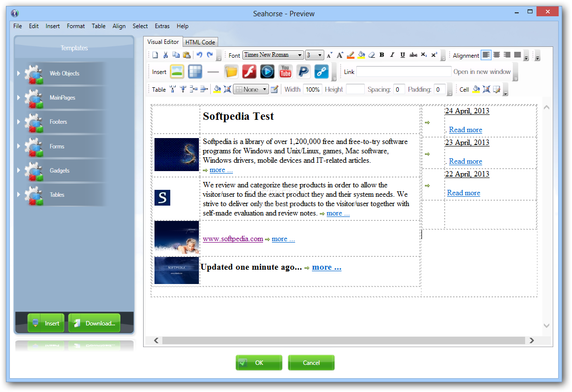572x392 pixels.
Task: Toggle underline formatting
Action: point(403,55)
